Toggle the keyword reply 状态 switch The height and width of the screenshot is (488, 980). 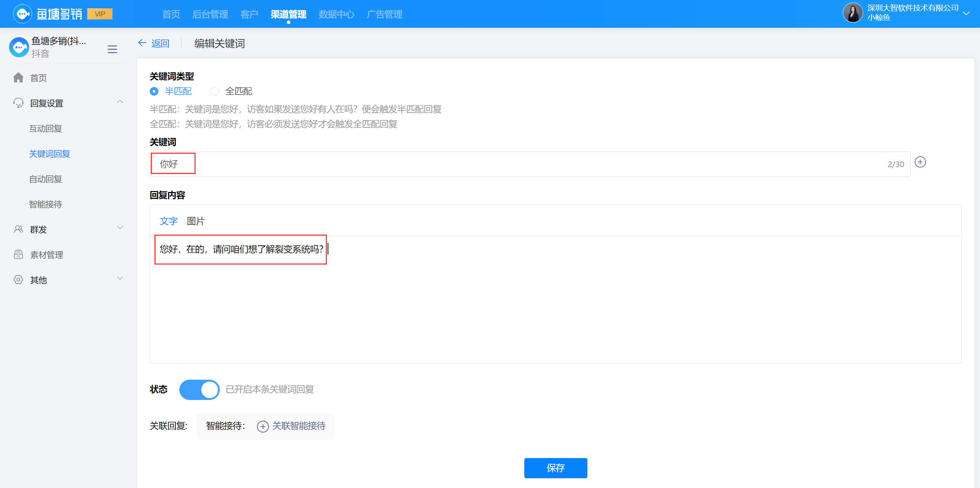click(199, 389)
